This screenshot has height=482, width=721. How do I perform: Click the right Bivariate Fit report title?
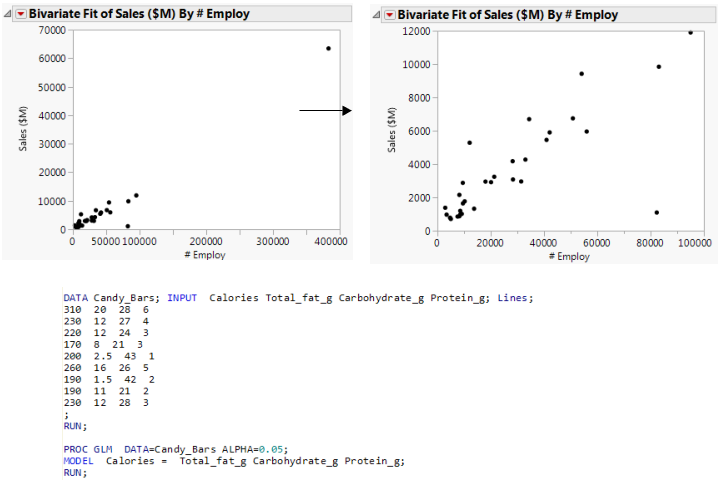pos(508,15)
